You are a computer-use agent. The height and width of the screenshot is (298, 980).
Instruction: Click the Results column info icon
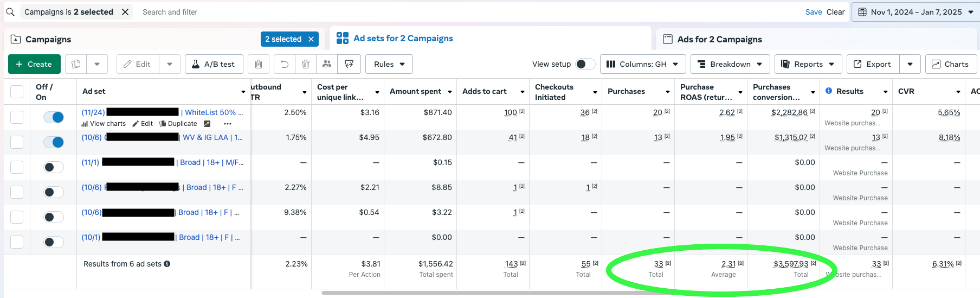coord(829,91)
